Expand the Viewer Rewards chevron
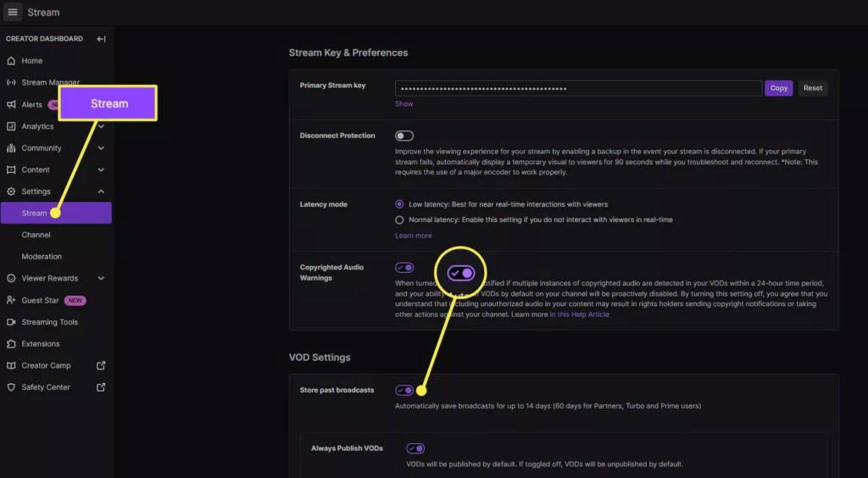868x478 pixels. coord(101,278)
